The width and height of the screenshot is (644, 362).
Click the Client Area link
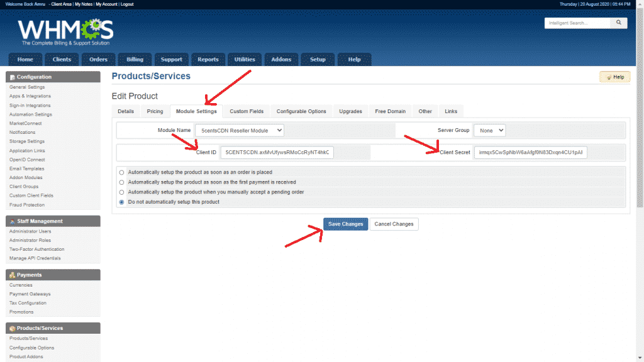[61, 4]
